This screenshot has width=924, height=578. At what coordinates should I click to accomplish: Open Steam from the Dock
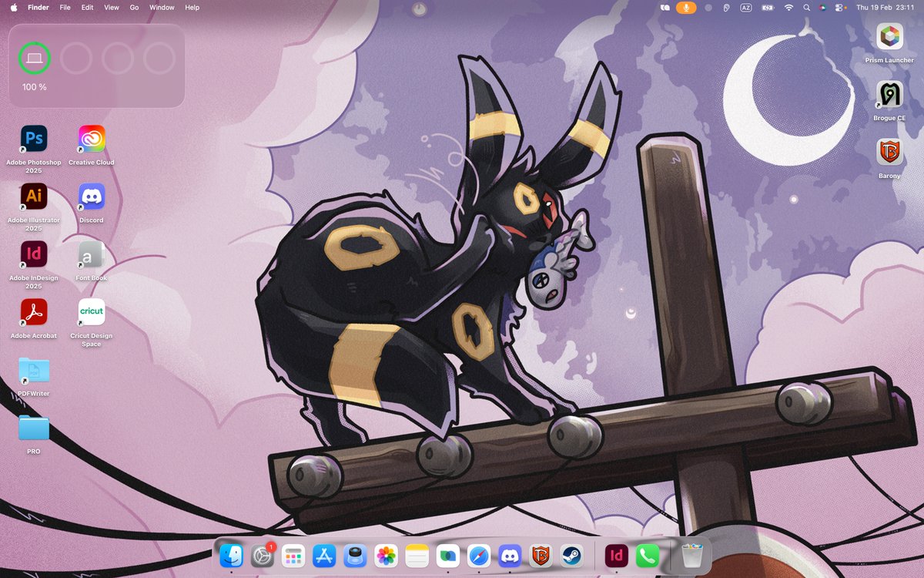click(x=571, y=556)
